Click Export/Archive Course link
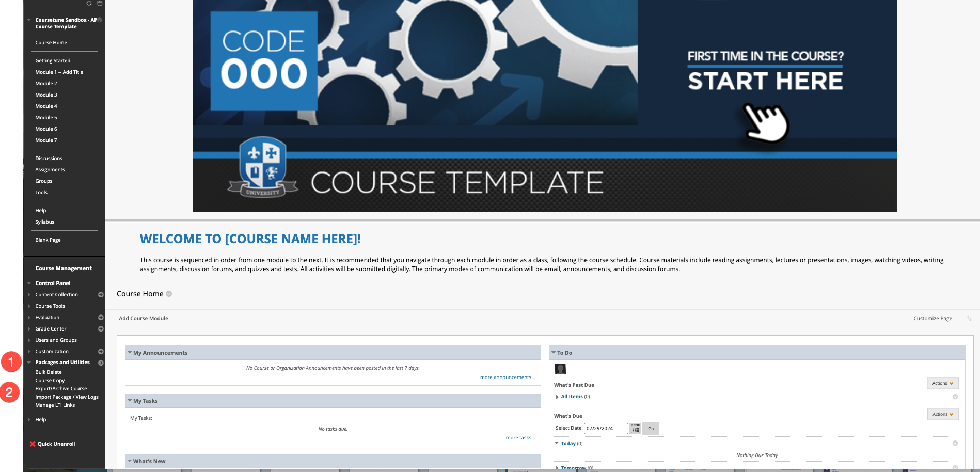 (x=61, y=389)
